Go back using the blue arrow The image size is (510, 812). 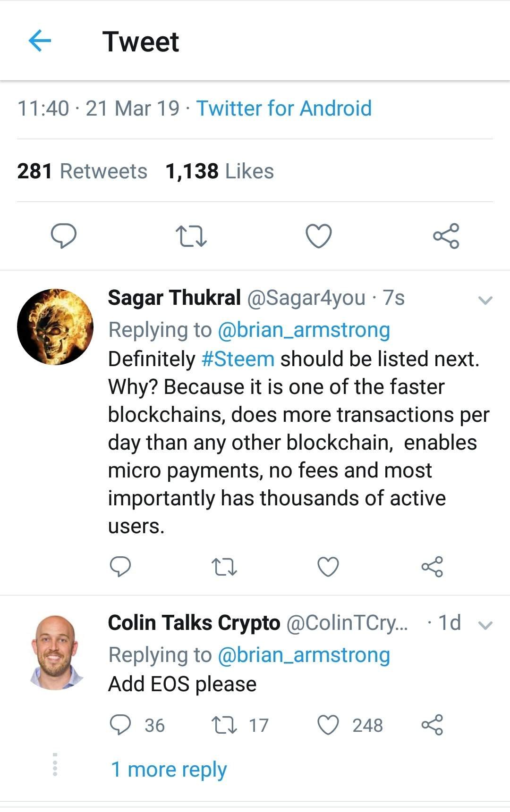click(x=40, y=41)
